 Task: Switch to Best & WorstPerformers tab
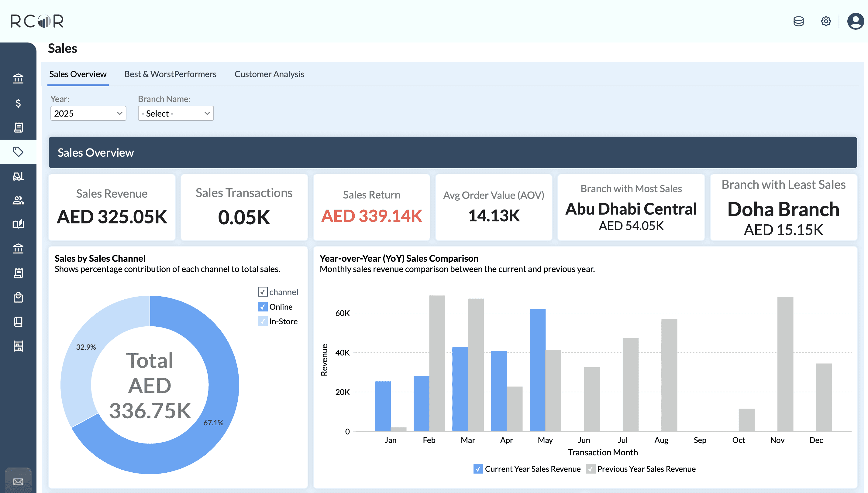(x=170, y=74)
